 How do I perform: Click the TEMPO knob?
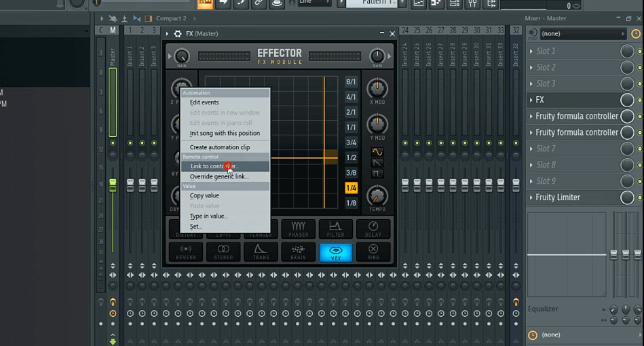377,196
